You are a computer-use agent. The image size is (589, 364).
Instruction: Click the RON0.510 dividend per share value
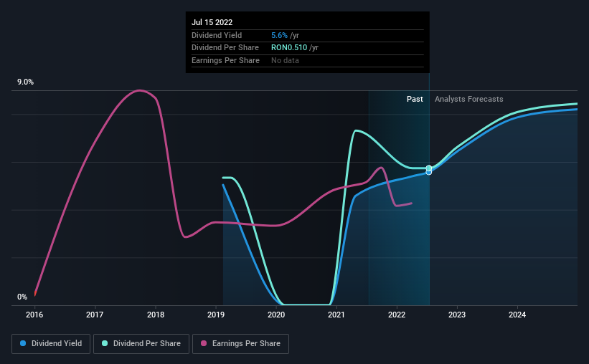(289, 48)
